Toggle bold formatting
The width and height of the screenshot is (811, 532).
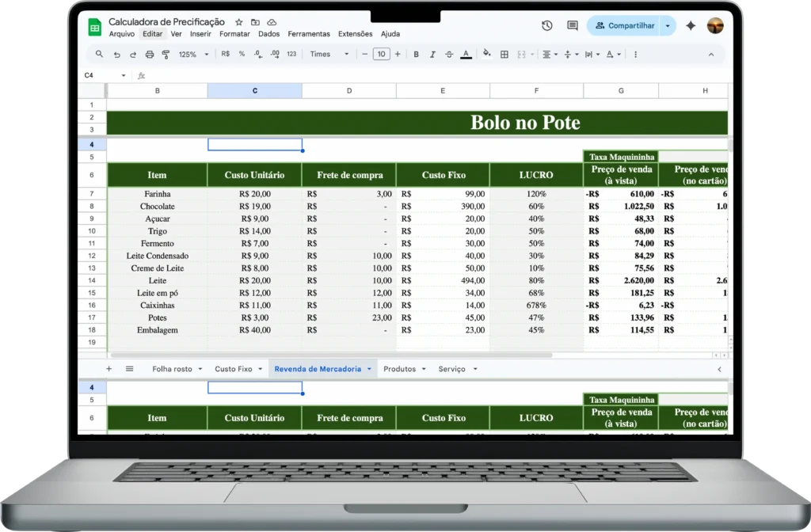point(416,55)
